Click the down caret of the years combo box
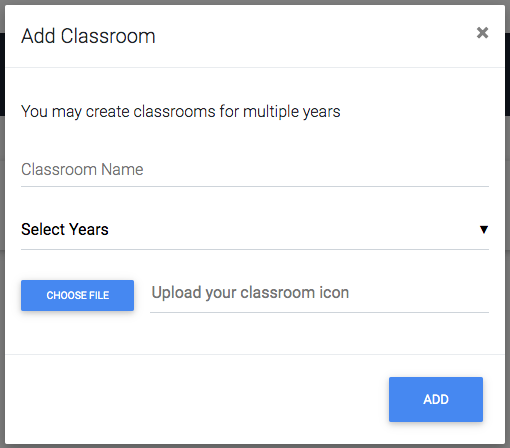Screen dimensions: 510x448 coord(484,229)
